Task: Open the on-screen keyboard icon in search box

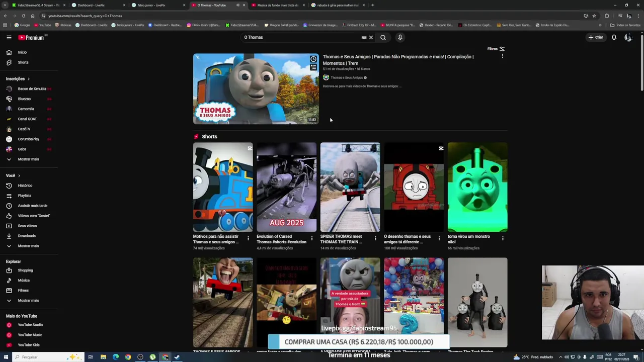Action: (x=364, y=37)
